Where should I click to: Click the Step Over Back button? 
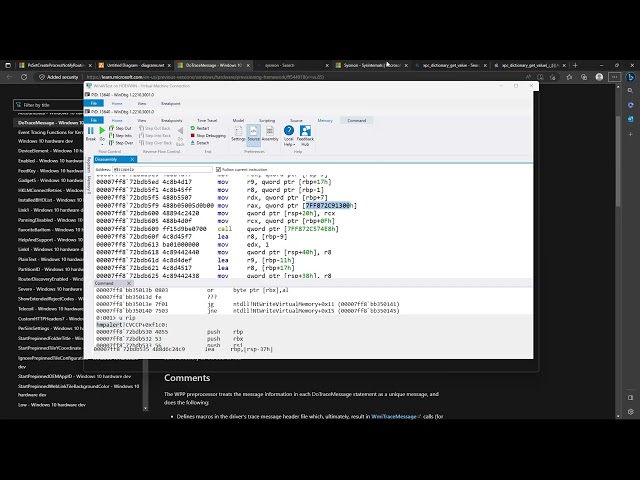click(156, 143)
